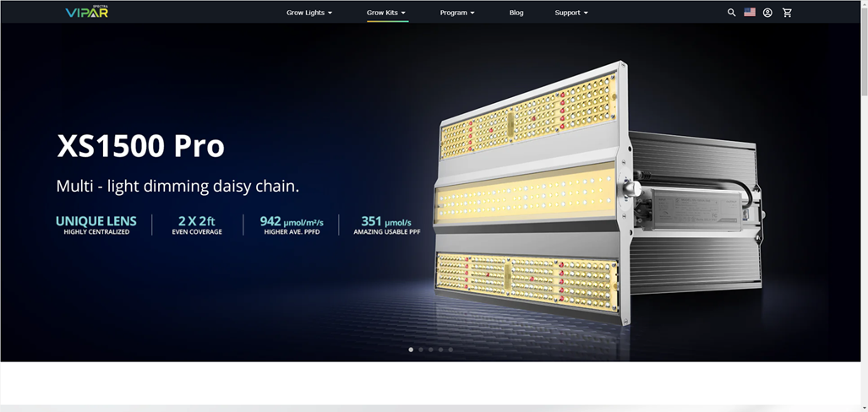This screenshot has width=868, height=412.
Task: Select the last carousel slide dot
Action: (x=450, y=350)
